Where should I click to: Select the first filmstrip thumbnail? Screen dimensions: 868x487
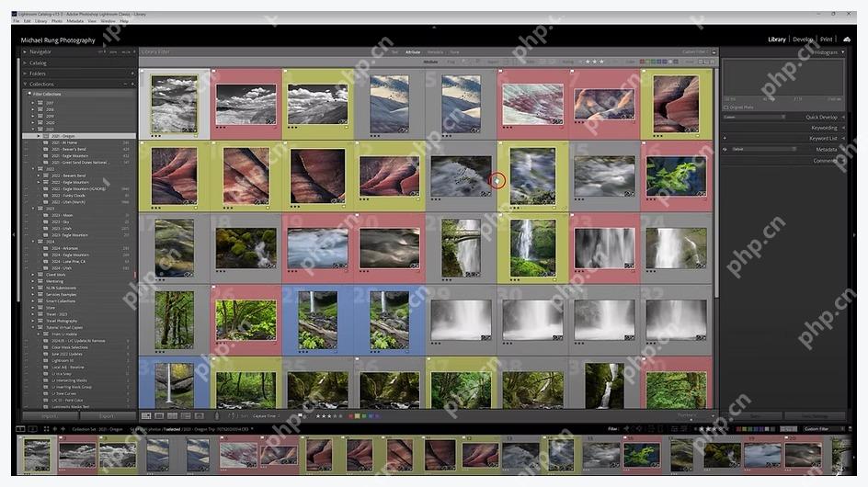coord(37,455)
